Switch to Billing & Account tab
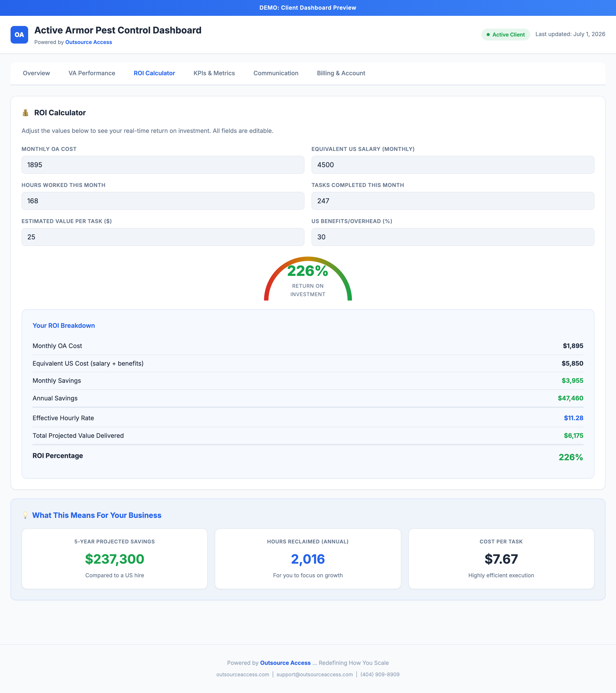This screenshot has width=616, height=693. [341, 73]
